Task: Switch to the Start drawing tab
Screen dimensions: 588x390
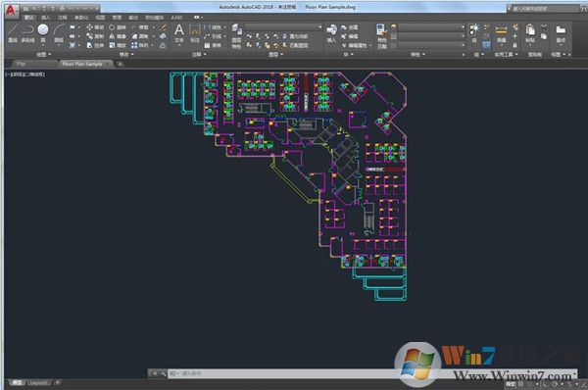Action: point(22,64)
